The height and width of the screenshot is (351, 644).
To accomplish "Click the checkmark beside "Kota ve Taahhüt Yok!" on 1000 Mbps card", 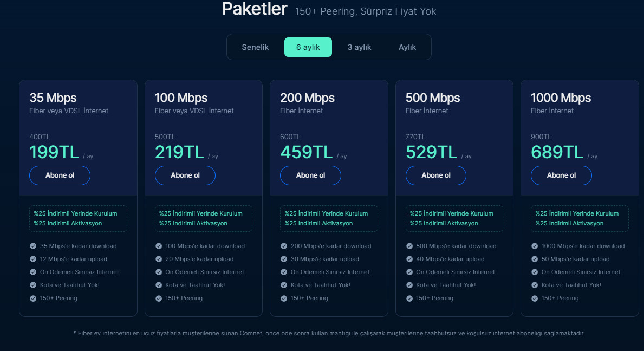I will (x=534, y=285).
